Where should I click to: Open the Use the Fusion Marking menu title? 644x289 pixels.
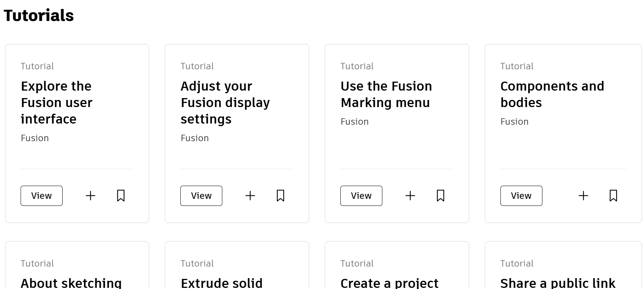386,94
